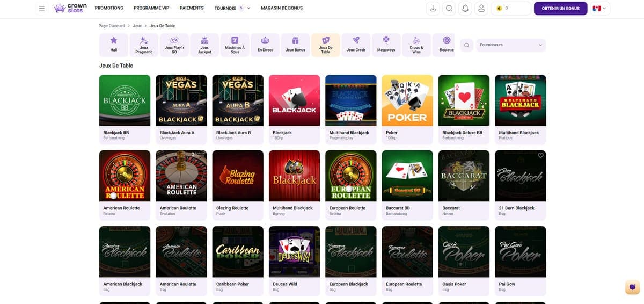Select the En Direct category
The width and height of the screenshot is (644, 304).
[265, 45]
